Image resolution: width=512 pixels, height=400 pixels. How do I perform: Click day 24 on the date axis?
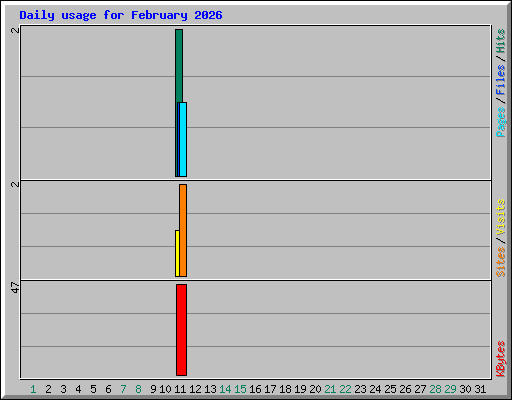(375, 389)
